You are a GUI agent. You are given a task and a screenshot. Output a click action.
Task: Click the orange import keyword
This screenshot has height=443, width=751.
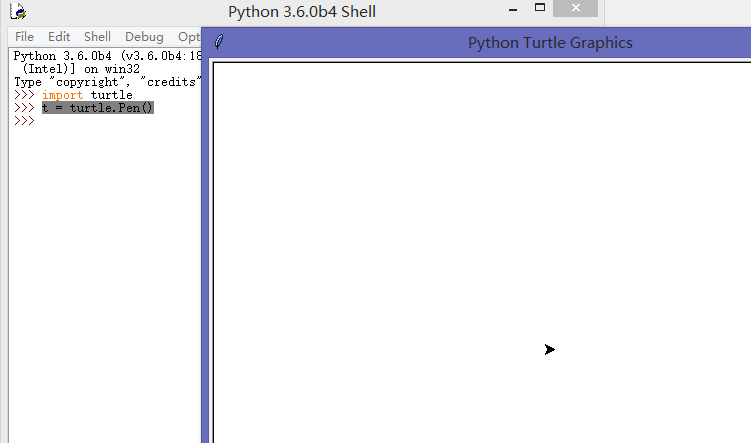62,95
